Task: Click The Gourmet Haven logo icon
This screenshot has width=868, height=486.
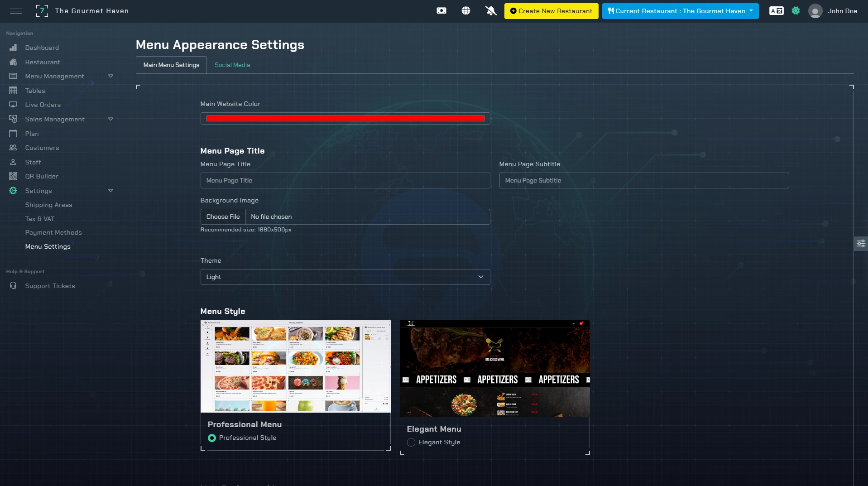Action: tap(42, 11)
